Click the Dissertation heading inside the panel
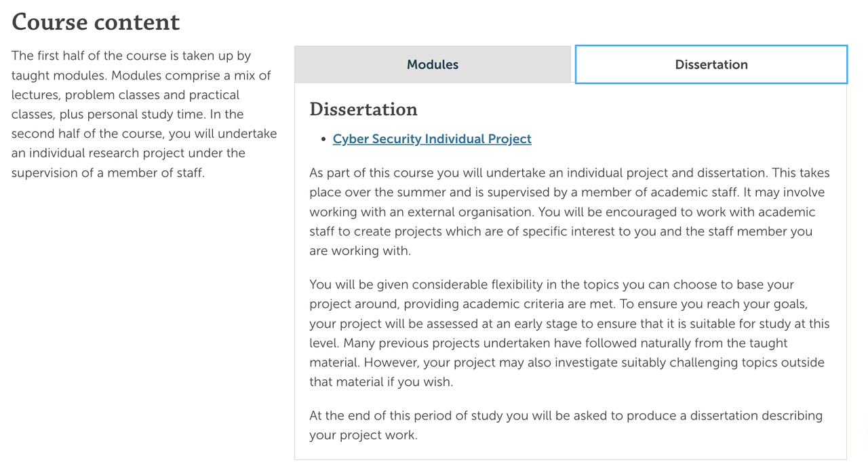 coord(363,109)
